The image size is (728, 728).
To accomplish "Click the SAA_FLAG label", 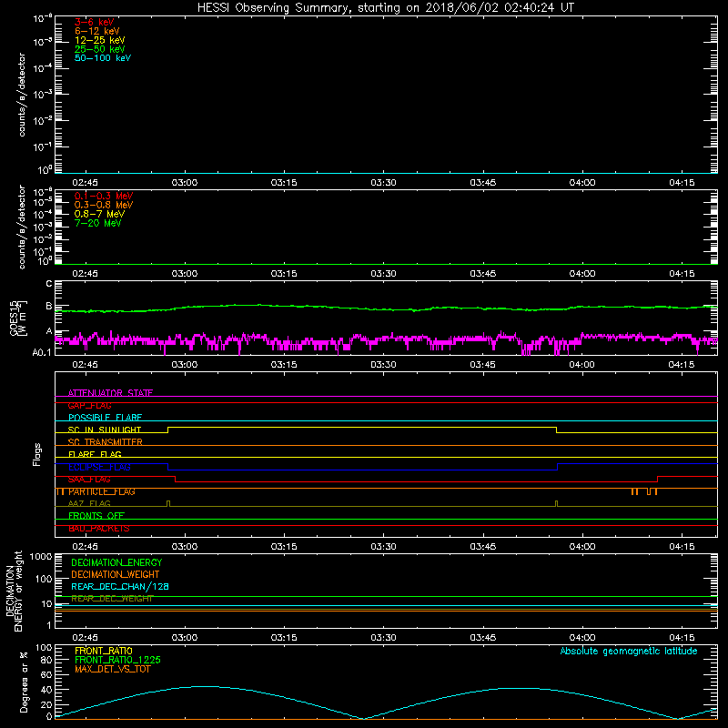I will pos(89,480).
